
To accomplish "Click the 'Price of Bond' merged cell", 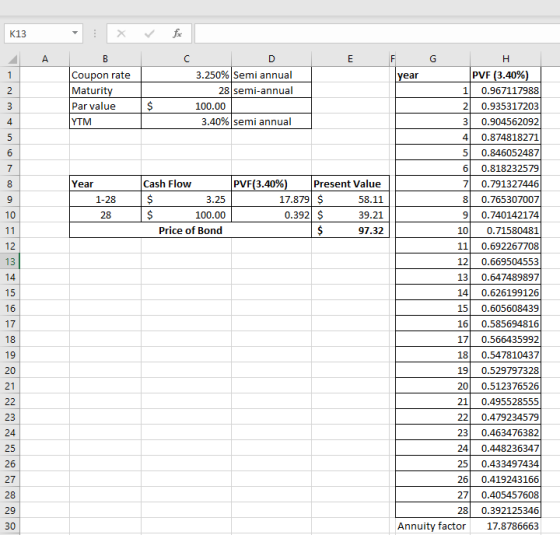I will [190, 230].
